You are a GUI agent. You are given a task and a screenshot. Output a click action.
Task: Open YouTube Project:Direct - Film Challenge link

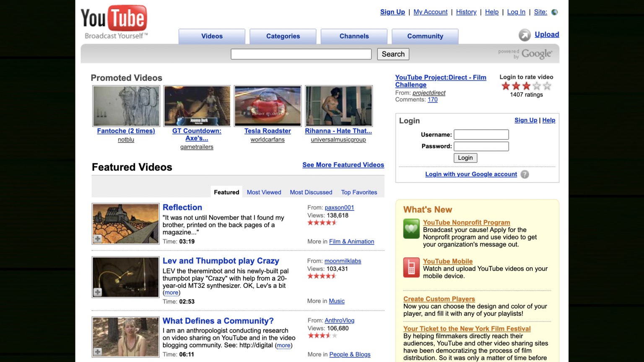(441, 81)
